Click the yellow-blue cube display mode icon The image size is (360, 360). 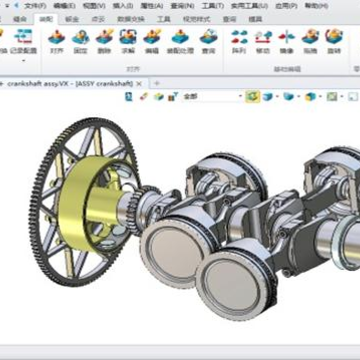click(x=310, y=97)
